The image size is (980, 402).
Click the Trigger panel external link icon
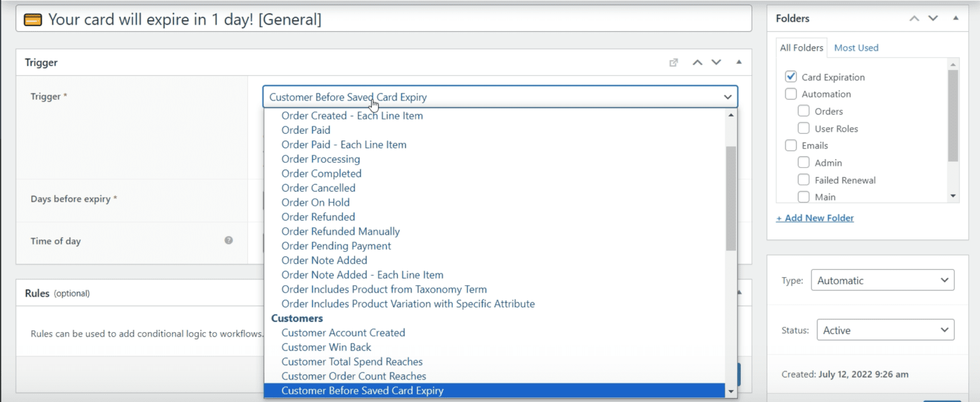[x=673, y=62]
